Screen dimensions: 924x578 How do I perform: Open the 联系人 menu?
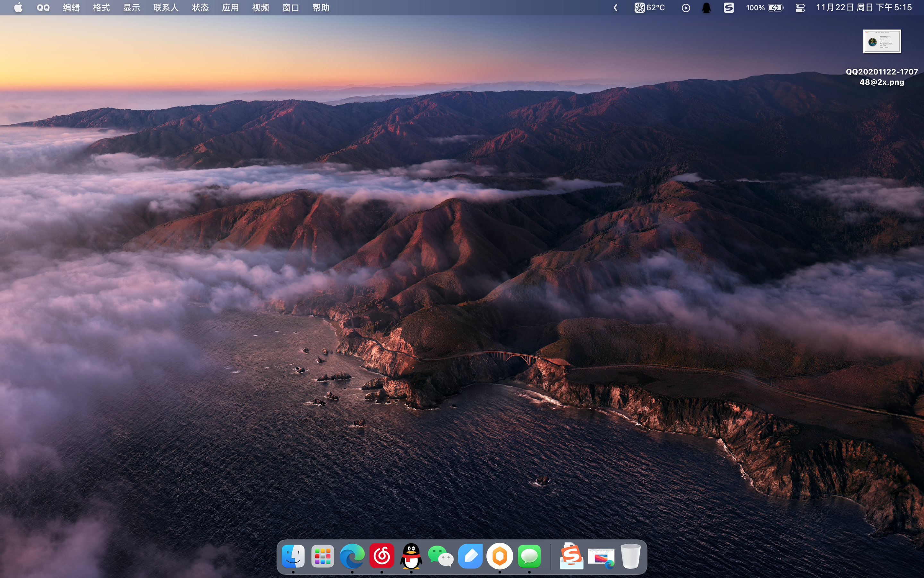[166, 8]
